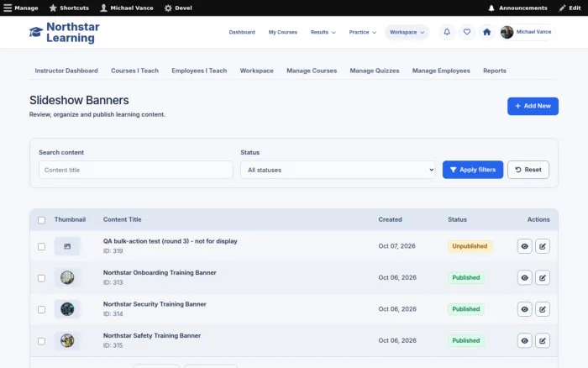
Task: Check the Security Training Banner row checkbox
Action: click(42, 310)
